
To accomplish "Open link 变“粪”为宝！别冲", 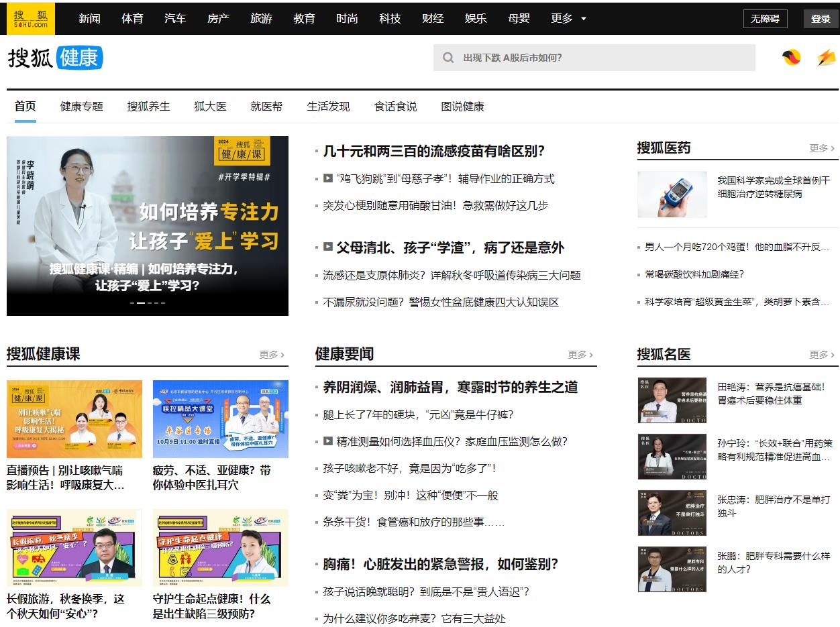I will pyautogui.click(x=411, y=496).
